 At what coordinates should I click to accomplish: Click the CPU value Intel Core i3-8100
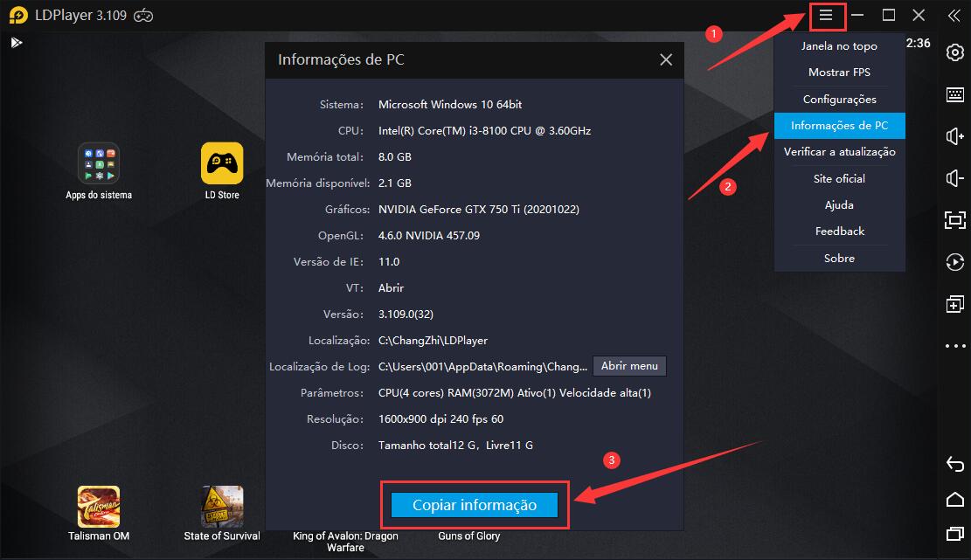click(484, 130)
